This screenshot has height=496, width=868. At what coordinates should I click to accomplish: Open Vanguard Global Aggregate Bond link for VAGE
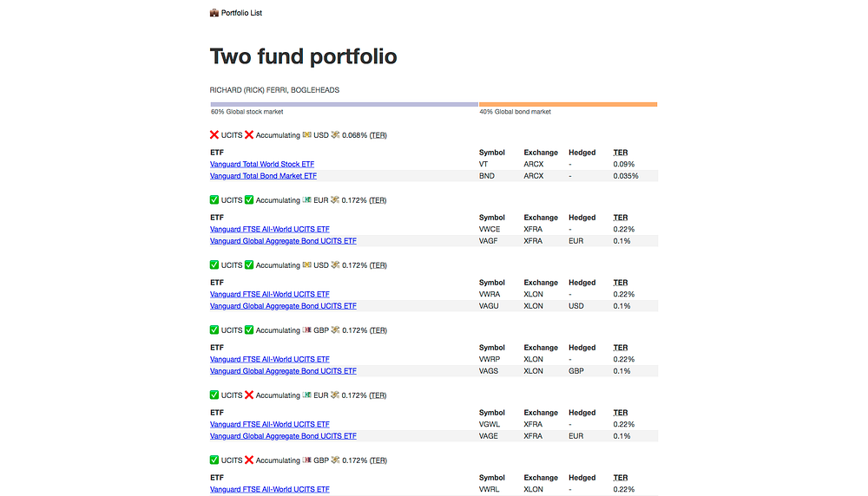(283, 436)
